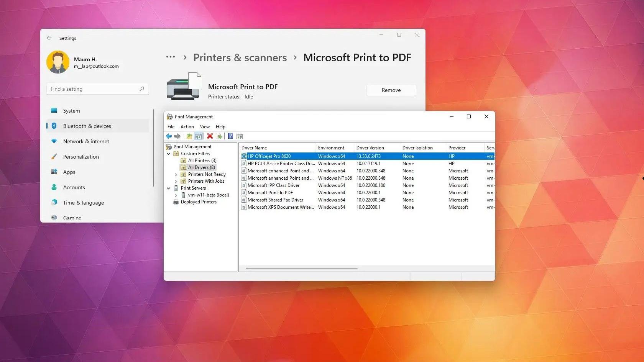Click the Network & internet wifi icon

click(54, 141)
